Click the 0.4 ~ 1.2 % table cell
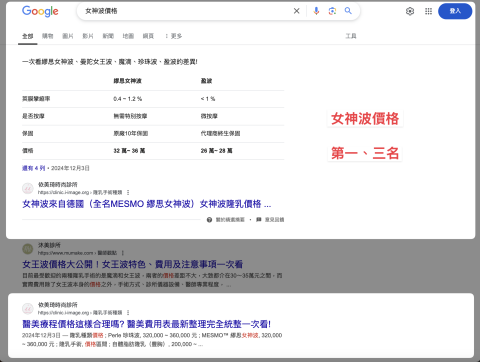480x362 pixels. point(128,99)
